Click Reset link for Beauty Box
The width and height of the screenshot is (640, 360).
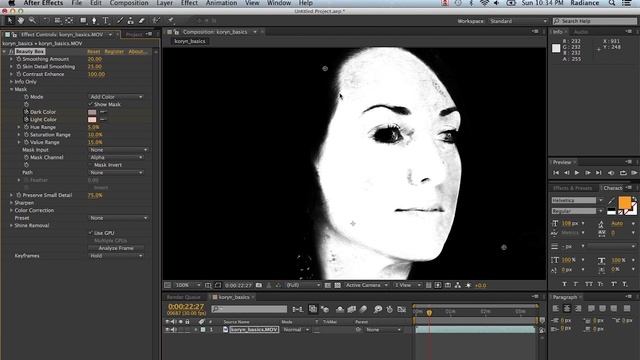coord(93,52)
